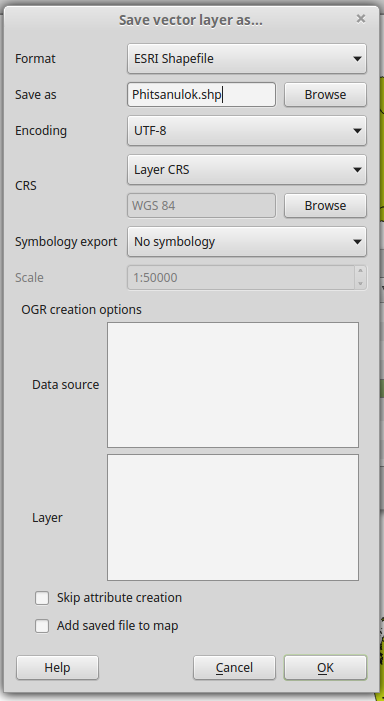The image size is (384, 701).
Task: Click the WGS 84 CRS field
Action: click(201, 206)
